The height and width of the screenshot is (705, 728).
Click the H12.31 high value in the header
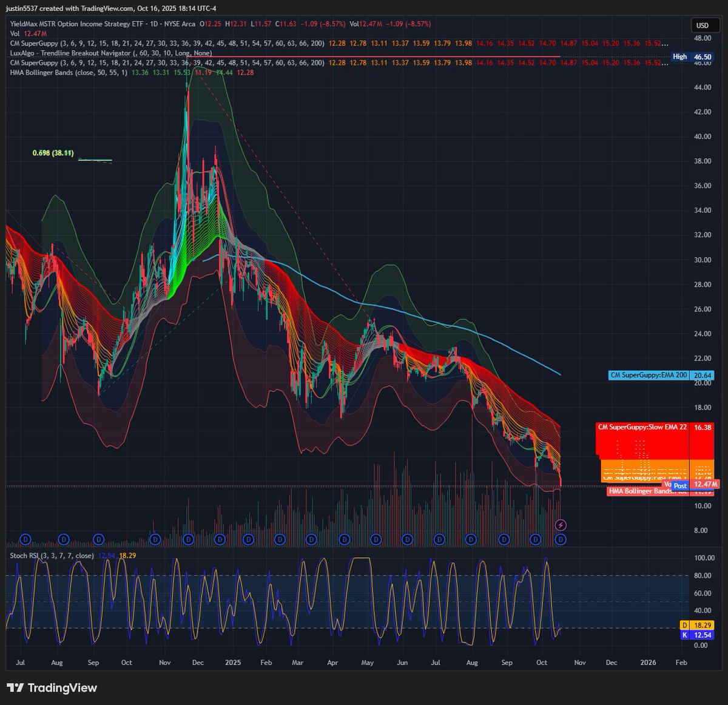237,24
